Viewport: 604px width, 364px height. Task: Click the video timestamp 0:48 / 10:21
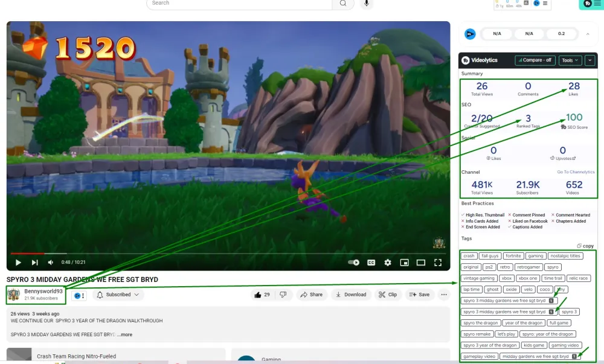(74, 263)
